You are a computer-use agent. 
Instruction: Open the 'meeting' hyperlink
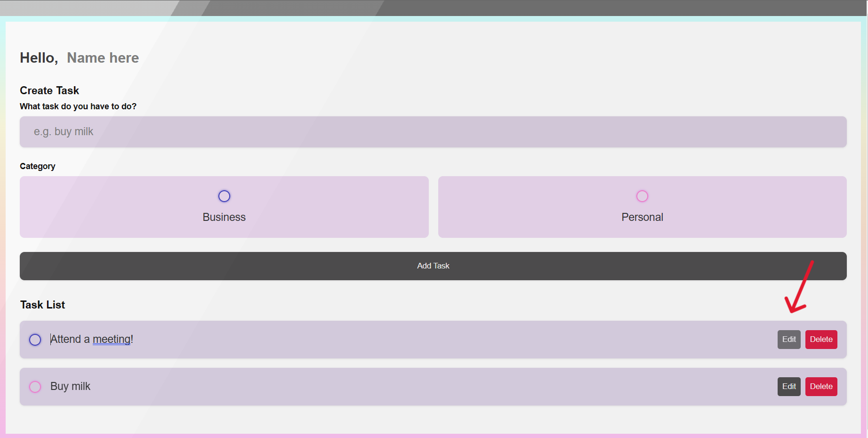tap(112, 339)
